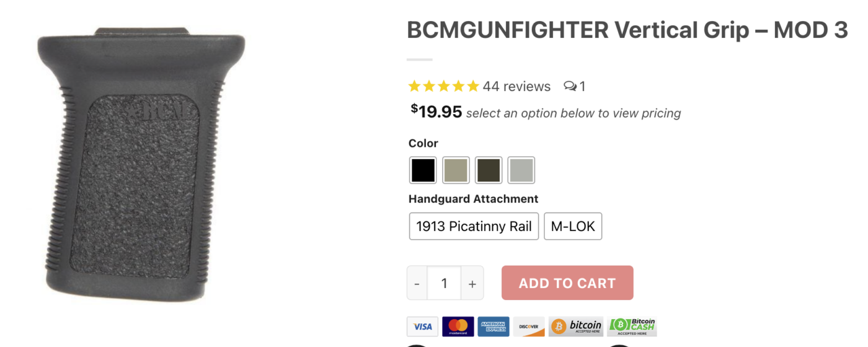Click the Bitcoin accepted here badge
Screen dimensions: 868x347
point(576,327)
